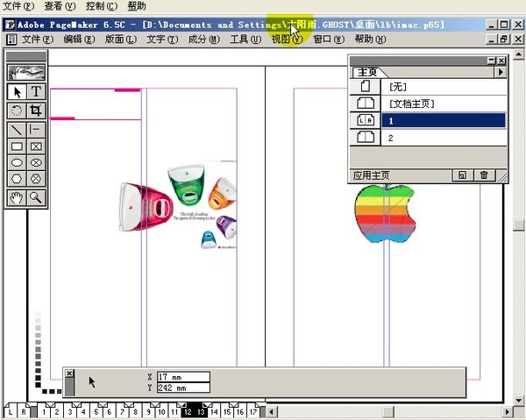Go to page 4 icon
526x420 pixels.
pyautogui.click(x=83, y=411)
